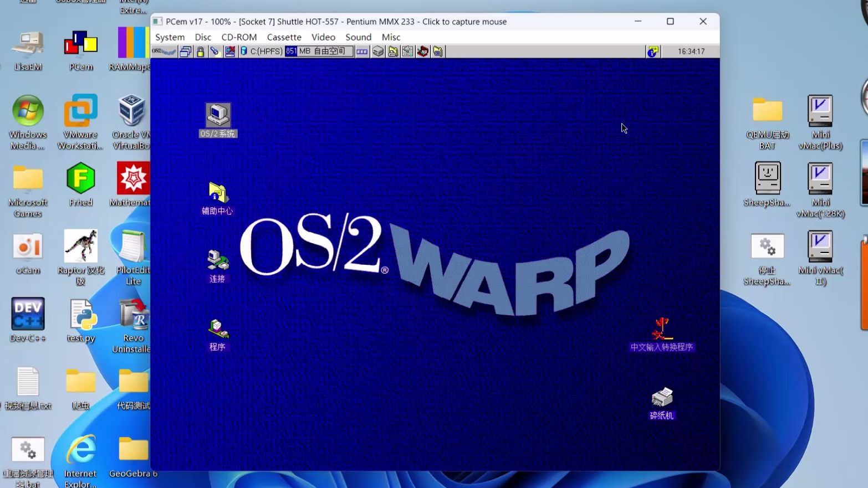868x488 pixels.
Task: Select the 程序 desktop icon
Action: pos(217,335)
